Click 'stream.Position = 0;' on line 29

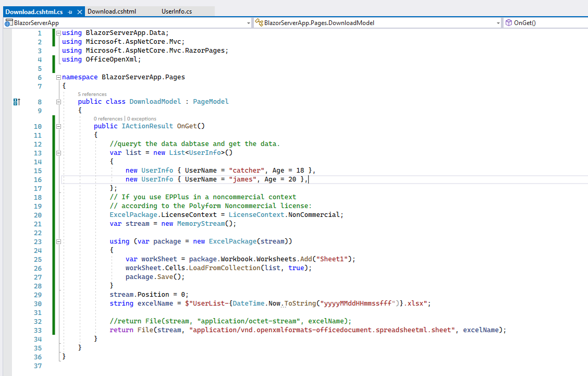point(149,295)
